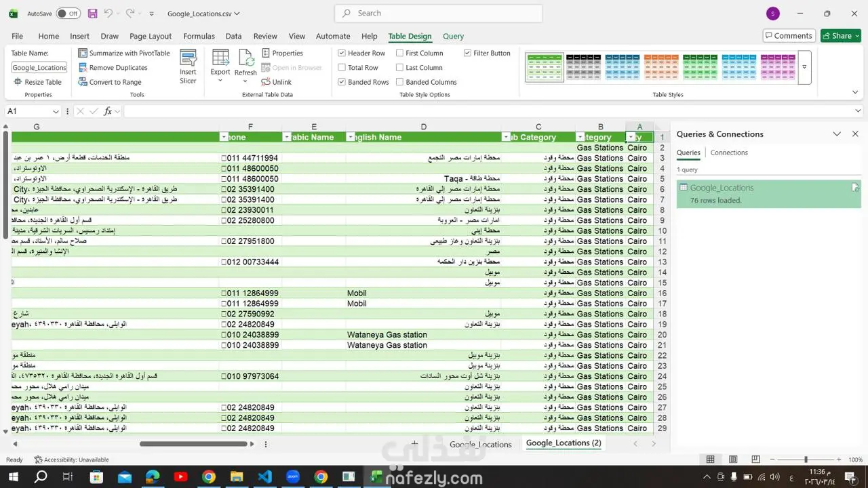Open Visual Studio Code from taskbar
The height and width of the screenshot is (488, 868).
coord(264,477)
